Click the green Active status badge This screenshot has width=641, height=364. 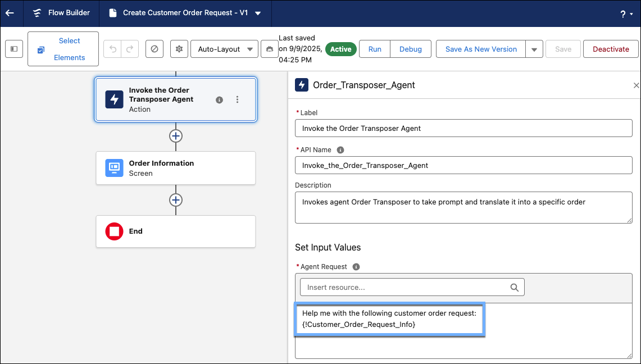click(x=341, y=49)
